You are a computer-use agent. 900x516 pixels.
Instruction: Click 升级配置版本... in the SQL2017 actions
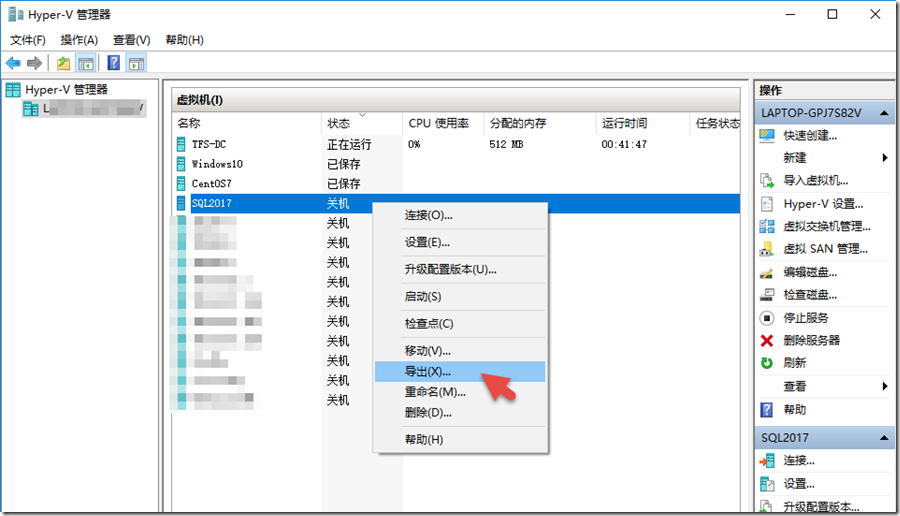tap(821, 507)
